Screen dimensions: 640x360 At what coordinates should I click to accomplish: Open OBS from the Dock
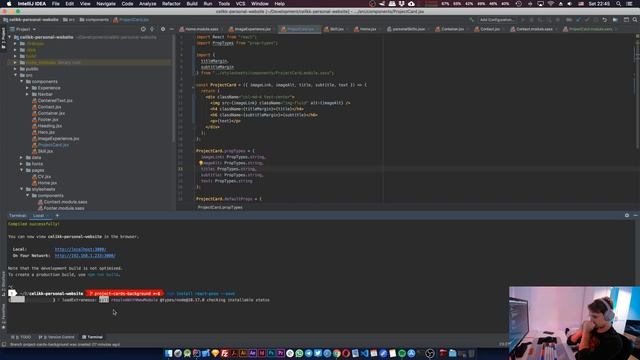tap(430, 353)
